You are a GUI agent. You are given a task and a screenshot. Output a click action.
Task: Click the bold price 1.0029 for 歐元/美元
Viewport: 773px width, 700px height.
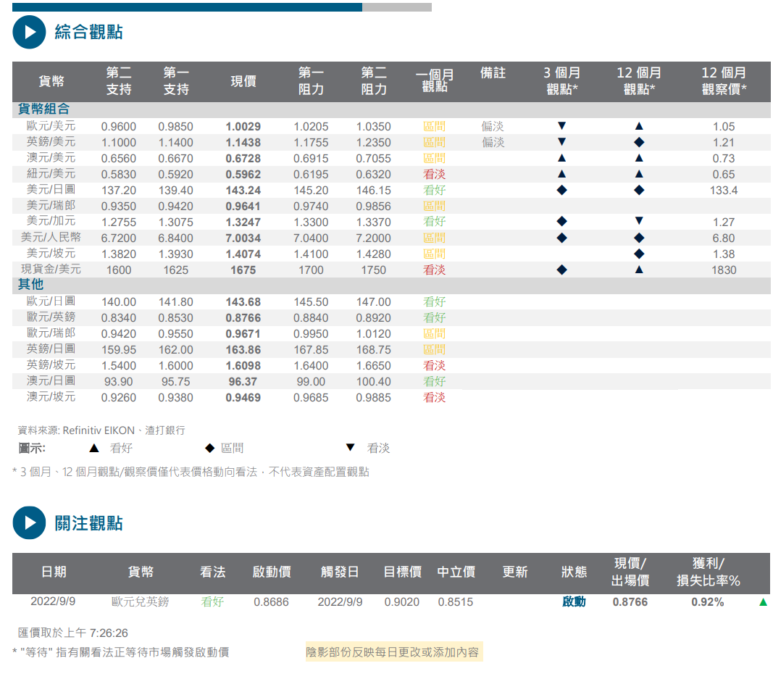[243, 127]
